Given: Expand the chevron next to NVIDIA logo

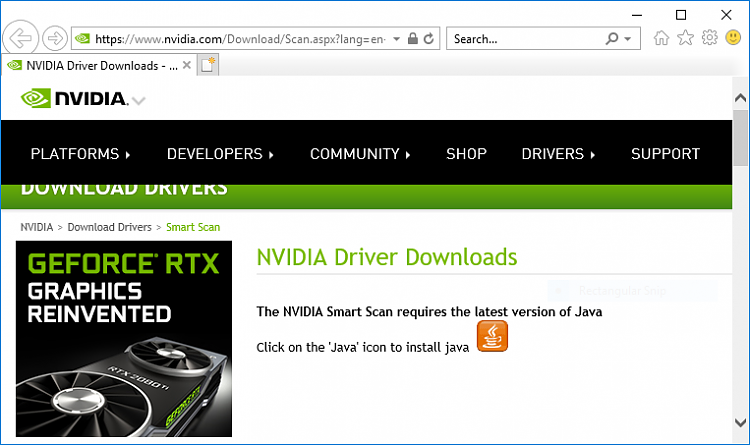Looking at the screenshot, I should coord(139,100).
